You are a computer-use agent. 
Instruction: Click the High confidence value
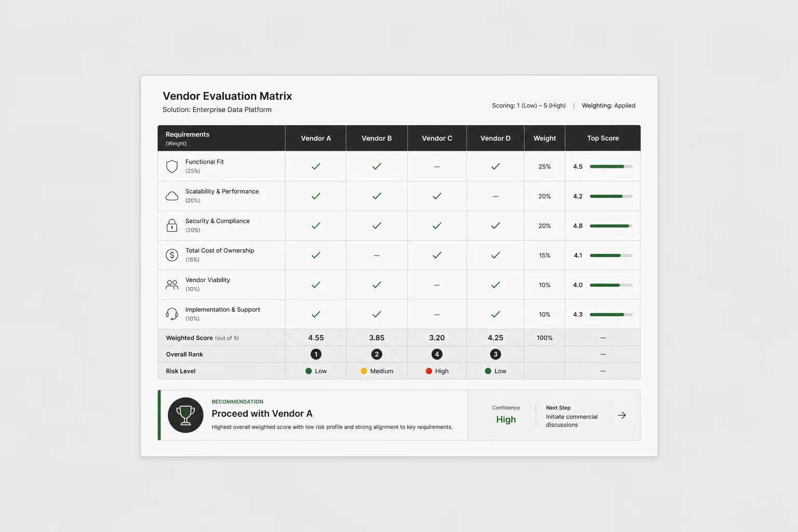506,419
